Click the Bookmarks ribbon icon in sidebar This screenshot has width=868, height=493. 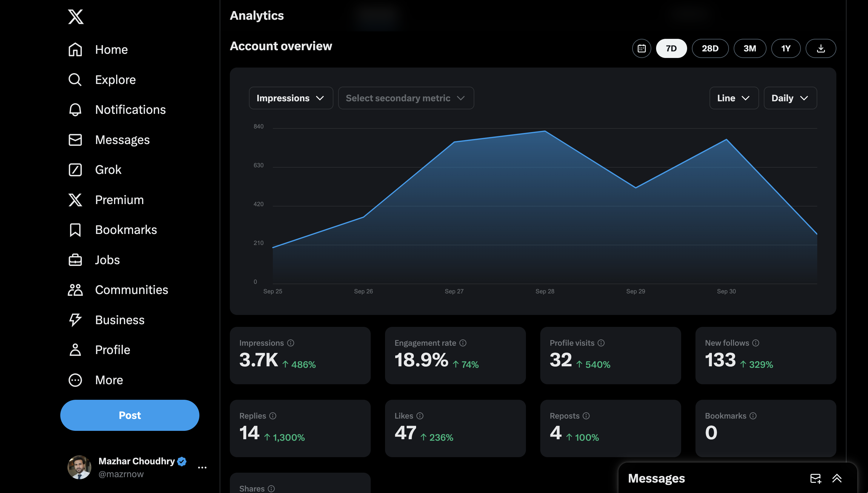tap(75, 230)
